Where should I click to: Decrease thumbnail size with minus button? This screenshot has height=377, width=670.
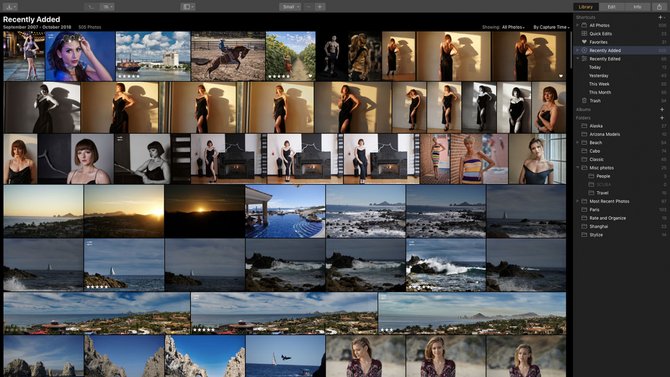[309, 7]
